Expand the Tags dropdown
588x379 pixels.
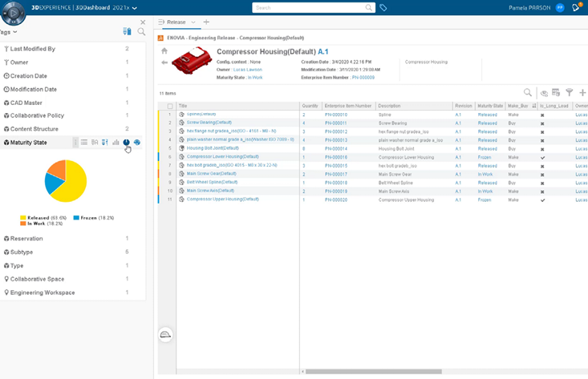point(15,32)
